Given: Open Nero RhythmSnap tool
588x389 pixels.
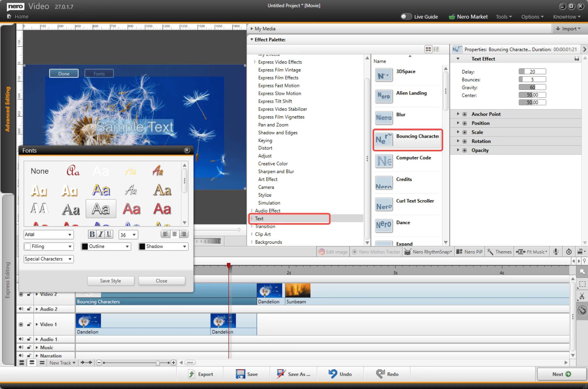Looking at the screenshot, I should pos(428,252).
